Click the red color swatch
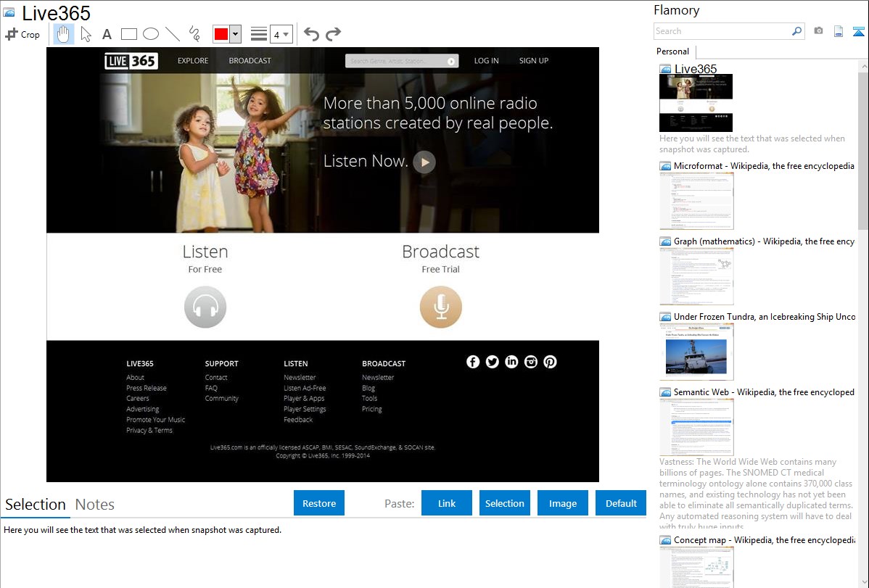This screenshot has height=588, width=869. (x=221, y=34)
